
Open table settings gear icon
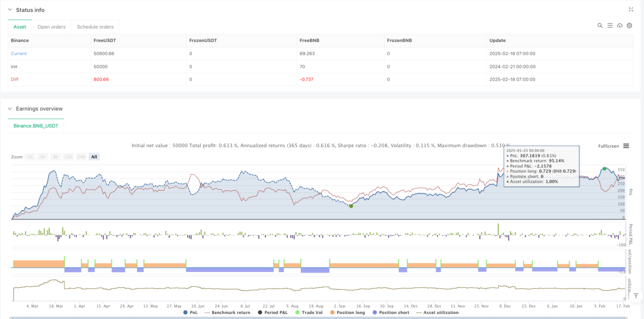coord(629,25)
